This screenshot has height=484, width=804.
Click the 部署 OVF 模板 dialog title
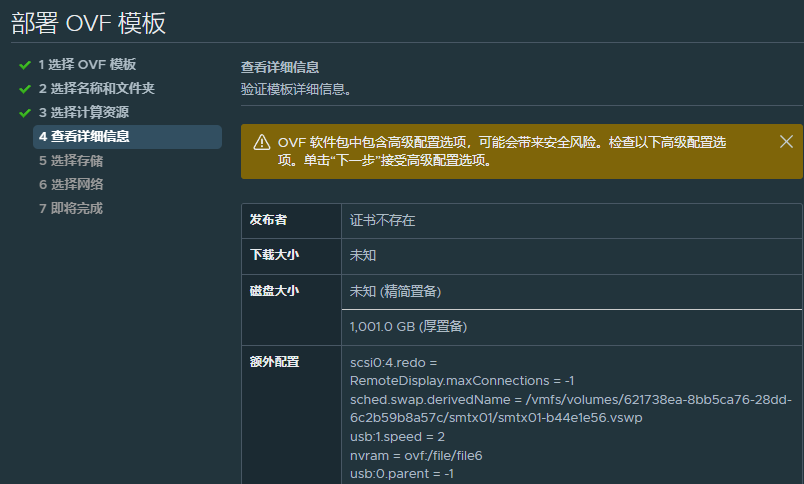[89, 23]
